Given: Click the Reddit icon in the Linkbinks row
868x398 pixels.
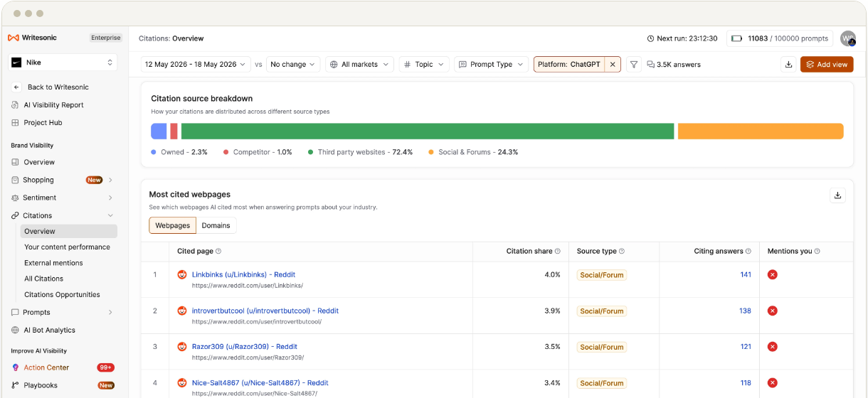Looking at the screenshot, I should [182, 274].
